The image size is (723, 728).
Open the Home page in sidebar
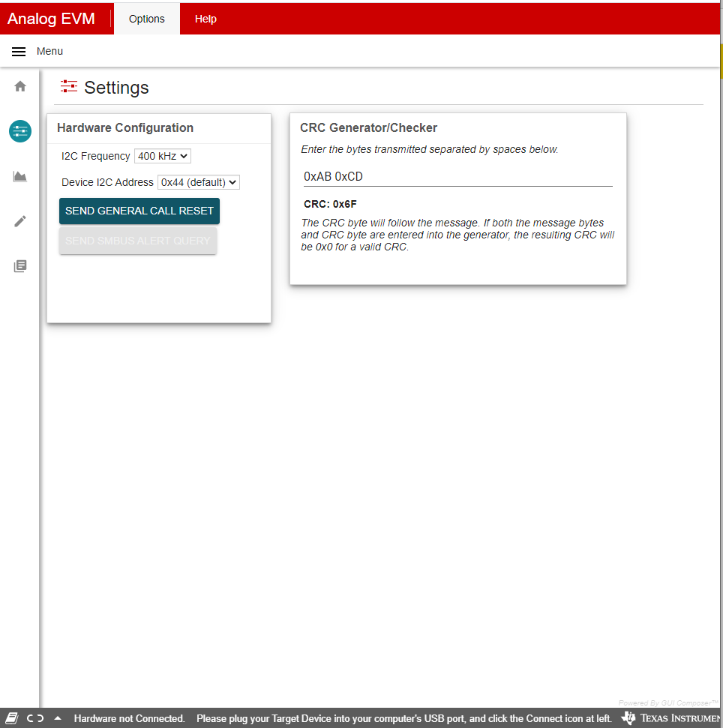(x=20, y=86)
